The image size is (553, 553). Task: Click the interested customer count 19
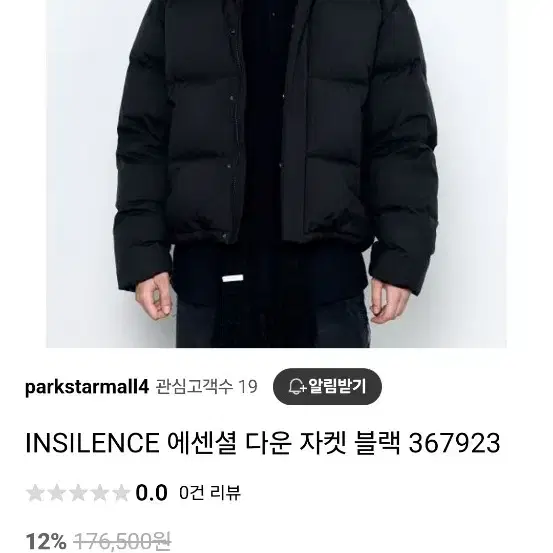pos(248,387)
